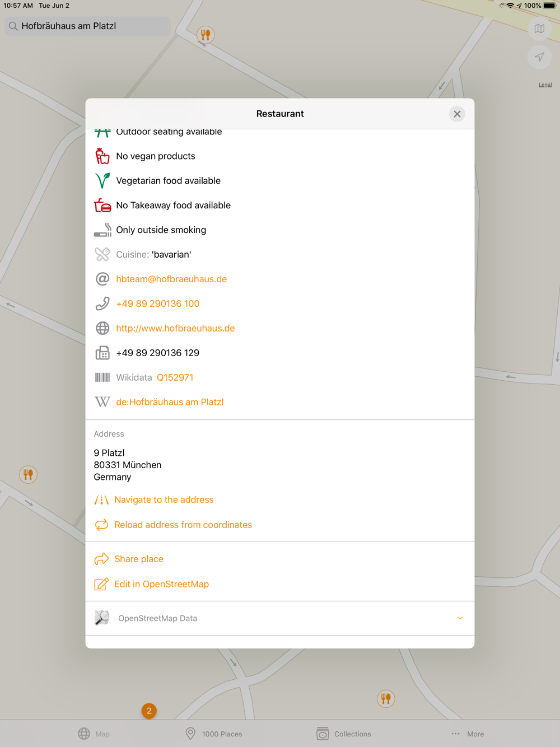Tap the restaurant marker at top of map

coord(206,35)
